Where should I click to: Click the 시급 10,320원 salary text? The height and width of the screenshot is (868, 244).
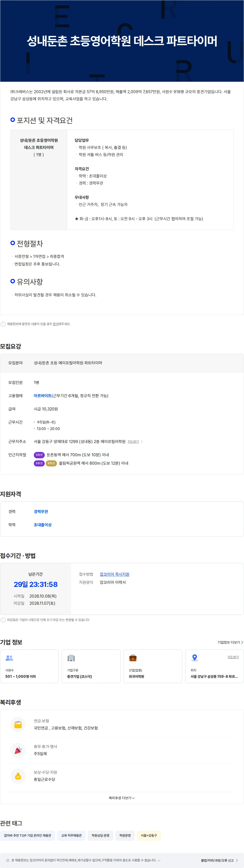pyautogui.click(x=46, y=409)
